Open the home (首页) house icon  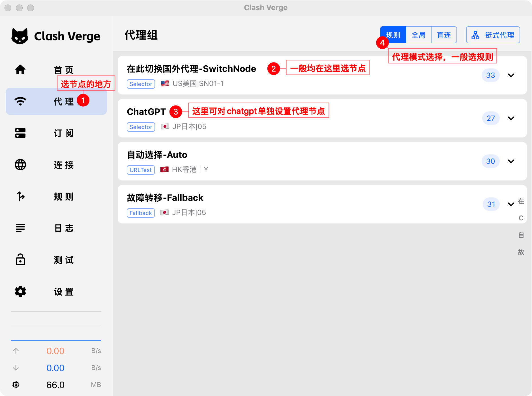click(x=20, y=70)
